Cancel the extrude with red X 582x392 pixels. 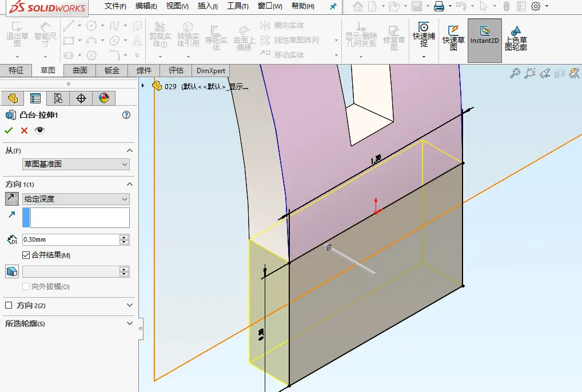click(24, 130)
